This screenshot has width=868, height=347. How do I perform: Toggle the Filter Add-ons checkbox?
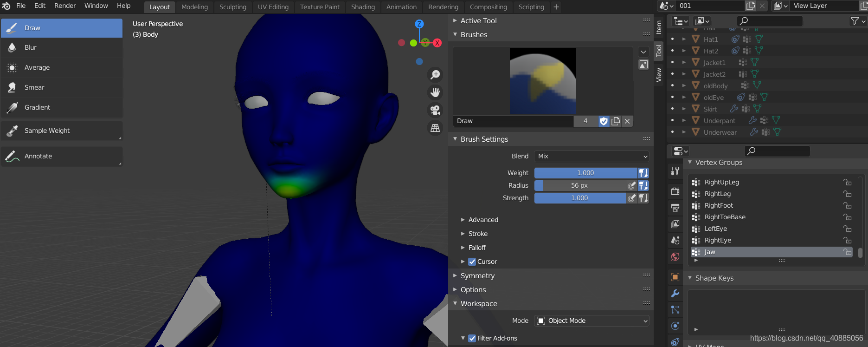click(x=472, y=338)
